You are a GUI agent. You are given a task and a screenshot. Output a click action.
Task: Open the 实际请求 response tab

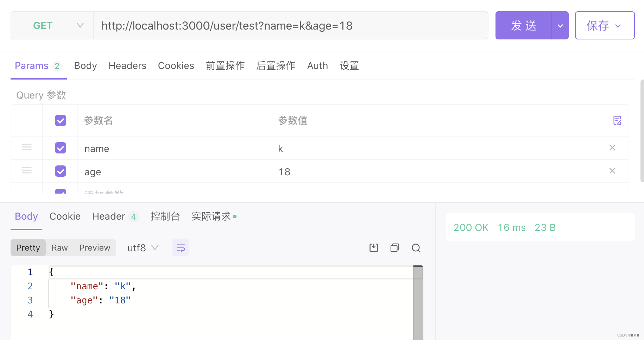pos(211,216)
